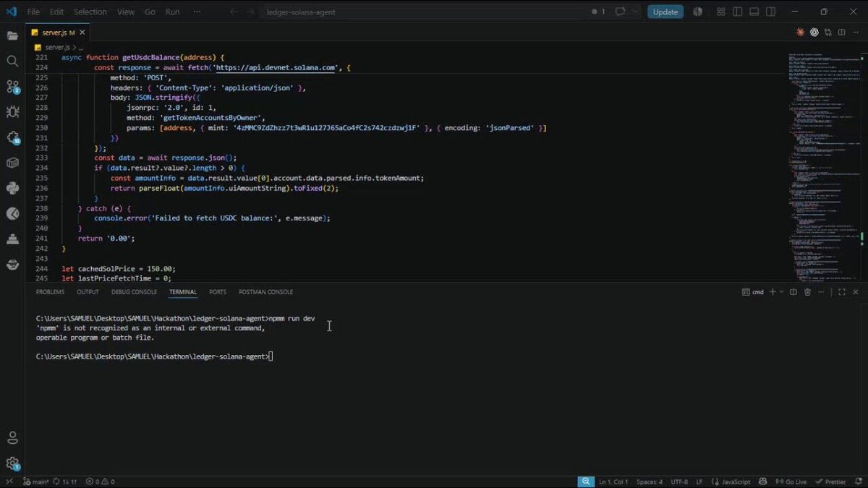868x488 pixels.
Task: Switch to the DEBUG CONSOLE tab
Action: click(134, 292)
